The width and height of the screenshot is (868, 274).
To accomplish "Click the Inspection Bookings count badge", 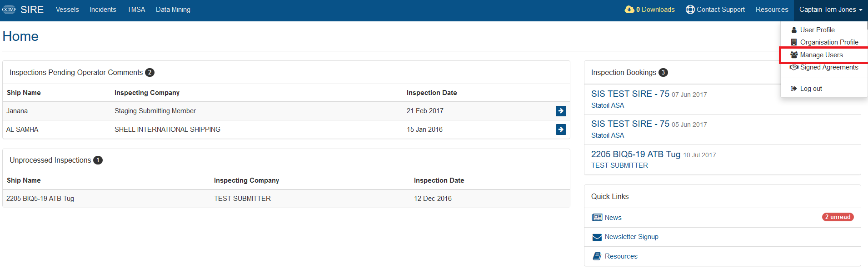I will [663, 73].
